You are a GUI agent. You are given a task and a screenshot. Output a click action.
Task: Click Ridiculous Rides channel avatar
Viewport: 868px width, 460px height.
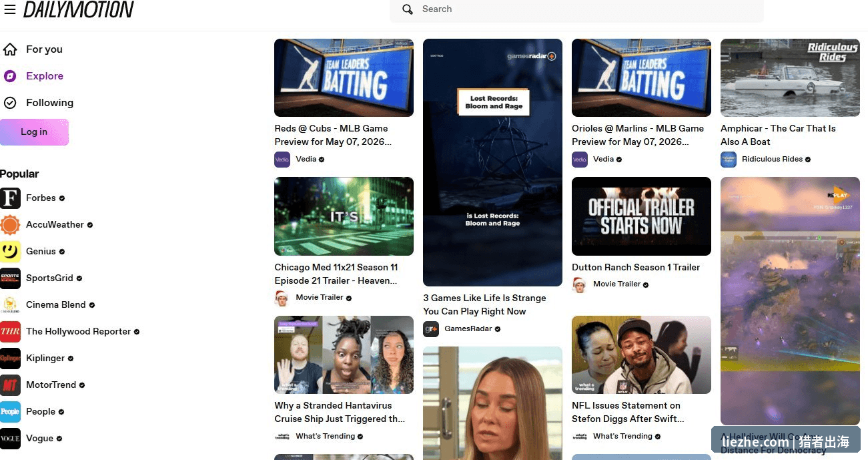729,160
